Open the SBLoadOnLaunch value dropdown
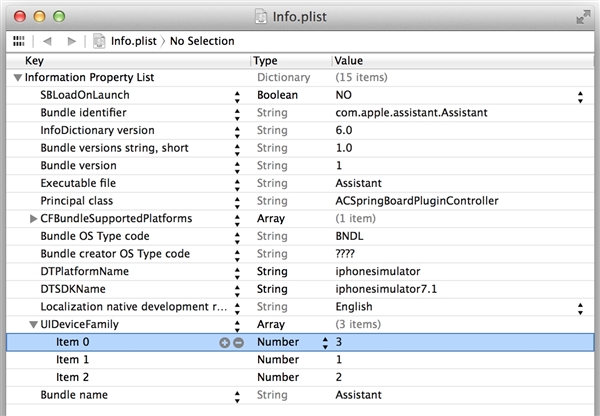Screen dimensions: 600x416 point(580,95)
